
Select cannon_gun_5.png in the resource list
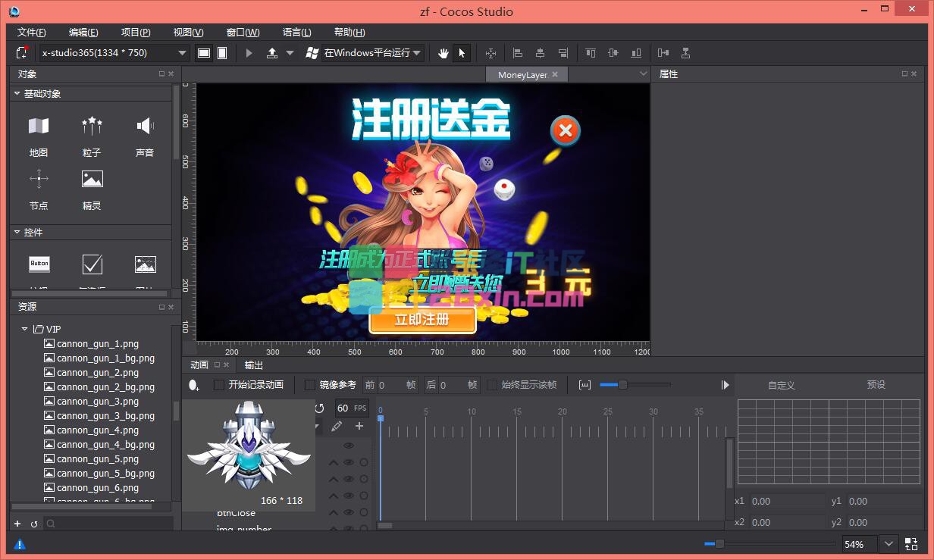pos(98,458)
